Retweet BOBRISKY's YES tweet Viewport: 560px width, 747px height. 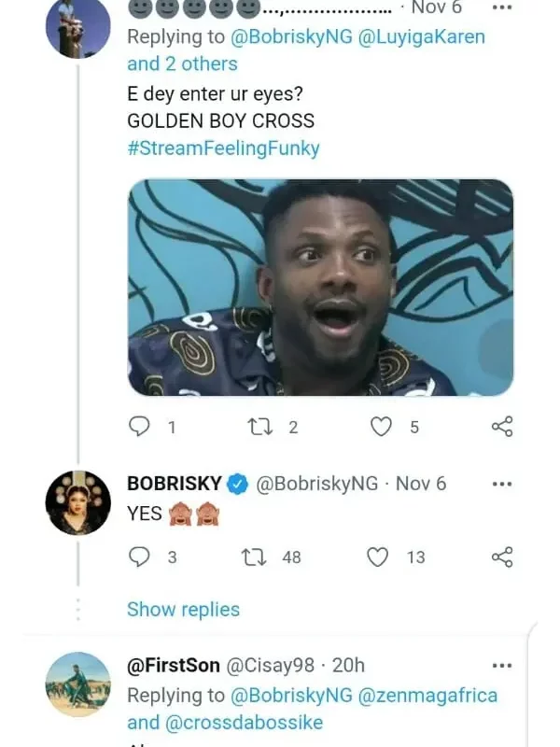point(253,557)
